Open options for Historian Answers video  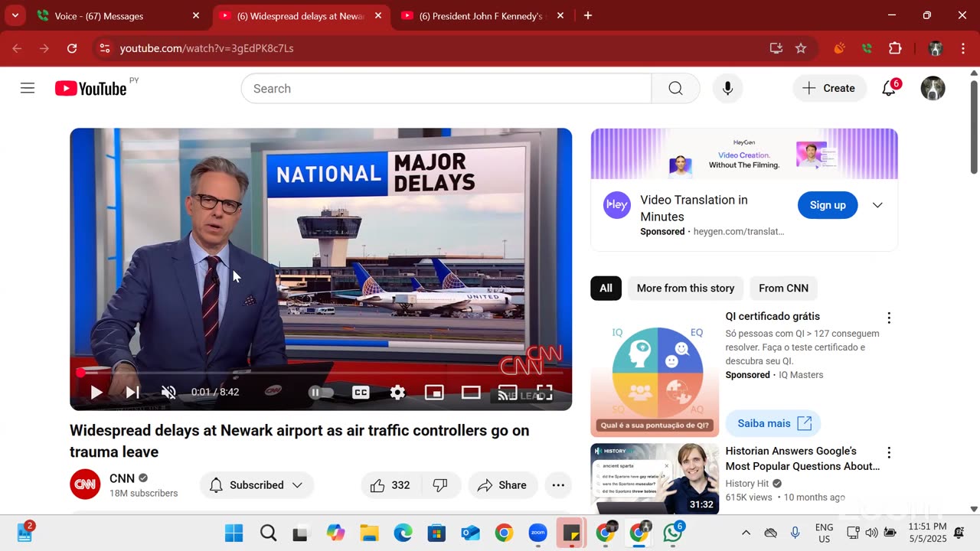coord(889,452)
